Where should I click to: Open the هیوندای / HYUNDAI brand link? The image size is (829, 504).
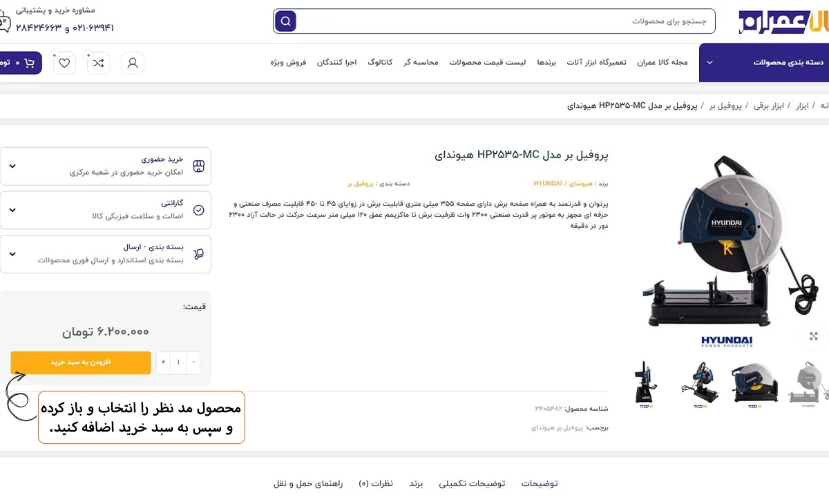[563, 184]
